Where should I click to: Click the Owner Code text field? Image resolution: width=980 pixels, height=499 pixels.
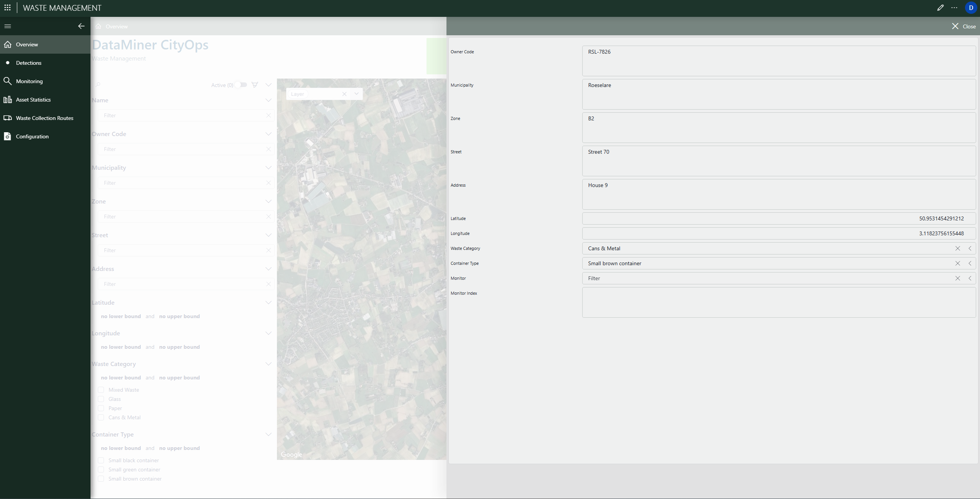(779, 61)
